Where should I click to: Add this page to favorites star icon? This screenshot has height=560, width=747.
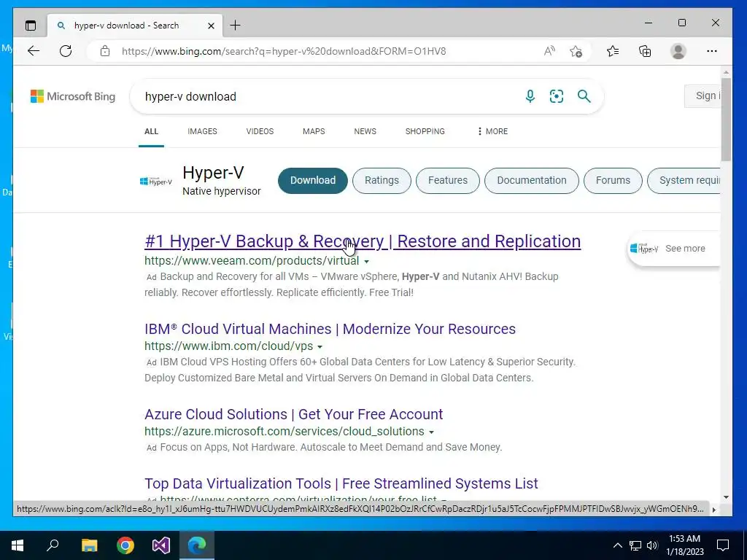click(x=576, y=51)
